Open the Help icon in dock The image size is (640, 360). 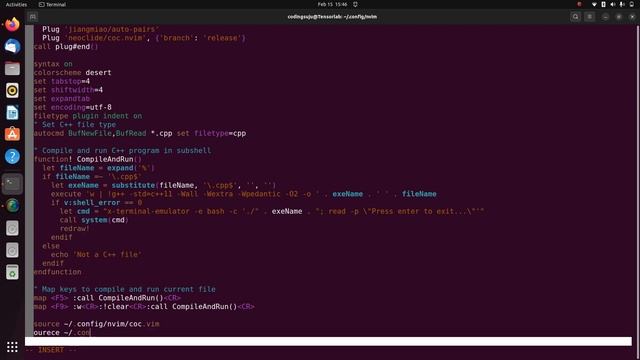tap(12, 156)
